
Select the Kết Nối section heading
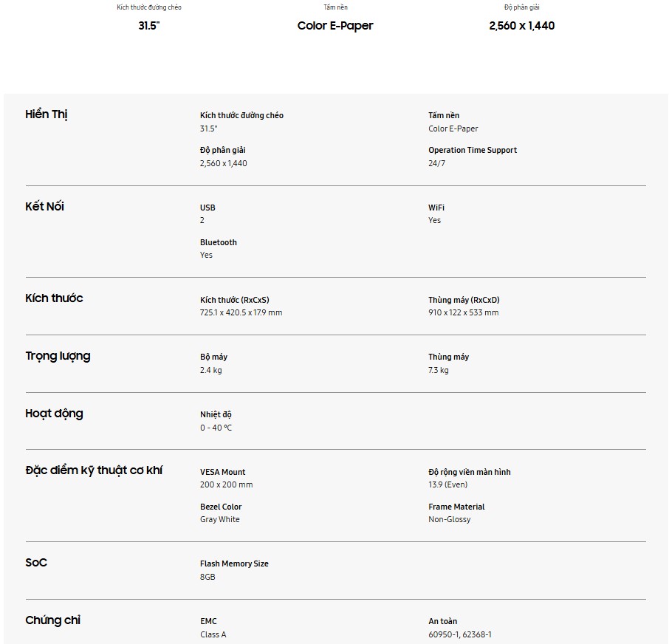point(44,207)
